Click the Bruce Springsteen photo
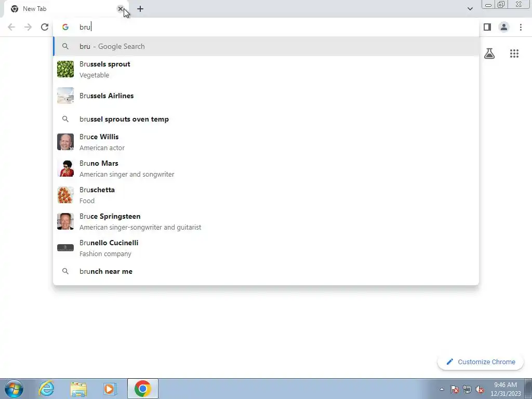 click(65, 221)
